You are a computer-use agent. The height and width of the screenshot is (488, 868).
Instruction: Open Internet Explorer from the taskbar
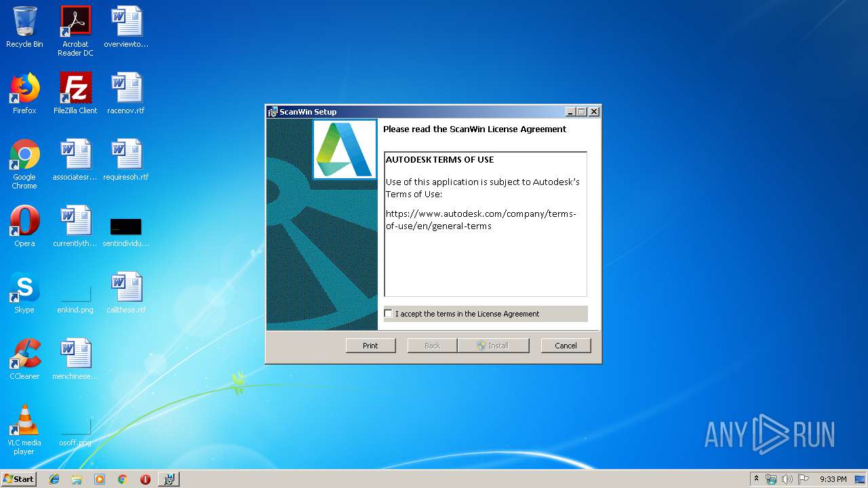(54, 479)
